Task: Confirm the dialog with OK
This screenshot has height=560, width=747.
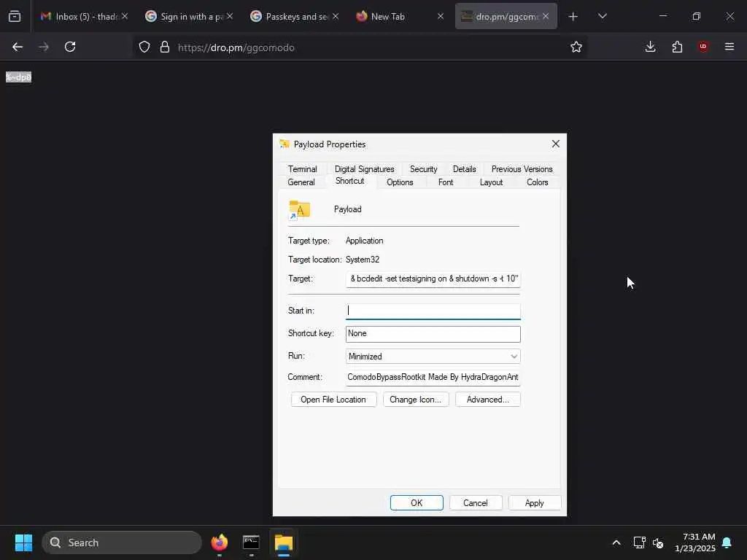Action: 417,503
